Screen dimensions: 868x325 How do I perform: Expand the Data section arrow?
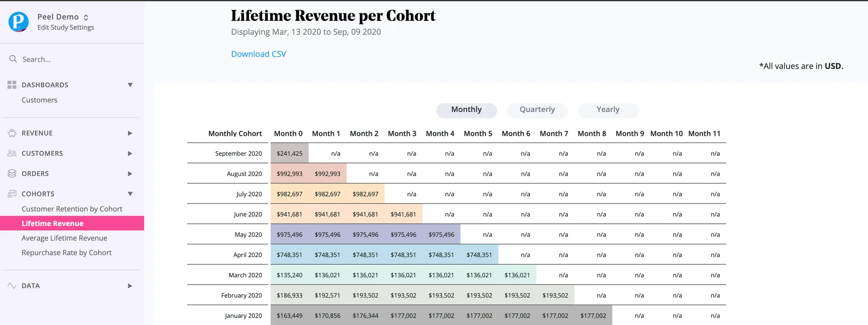coord(130,286)
